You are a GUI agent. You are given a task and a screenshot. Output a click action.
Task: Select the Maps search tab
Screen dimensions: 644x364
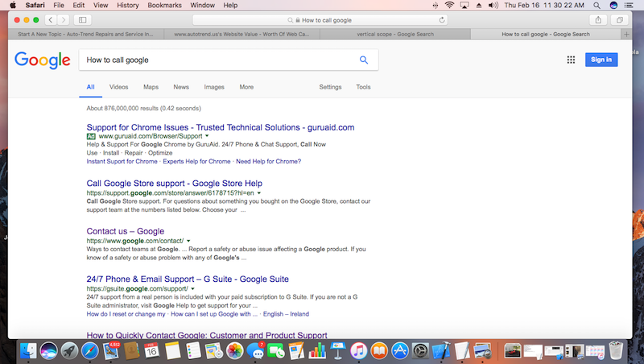[x=151, y=87]
